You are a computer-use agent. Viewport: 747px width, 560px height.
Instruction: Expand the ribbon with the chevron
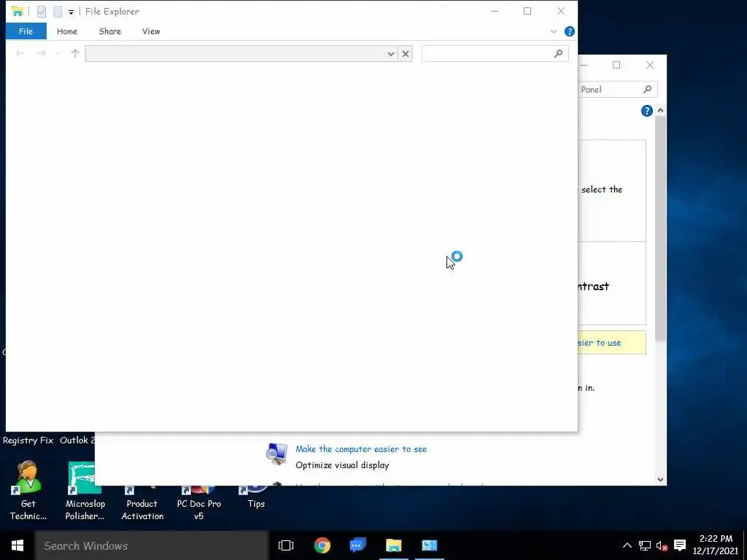(x=554, y=31)
